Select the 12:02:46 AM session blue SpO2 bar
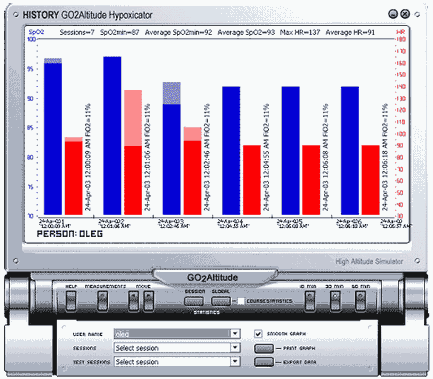This screenshot has width=433, height=379. [x=172, y=149]
